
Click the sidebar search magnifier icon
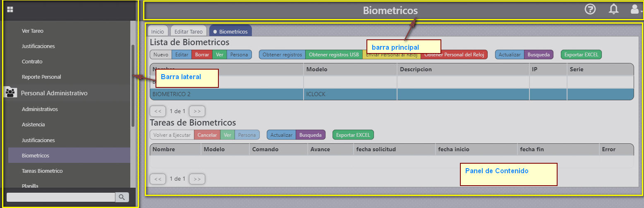pyautogui.click(x=122, y=197)
